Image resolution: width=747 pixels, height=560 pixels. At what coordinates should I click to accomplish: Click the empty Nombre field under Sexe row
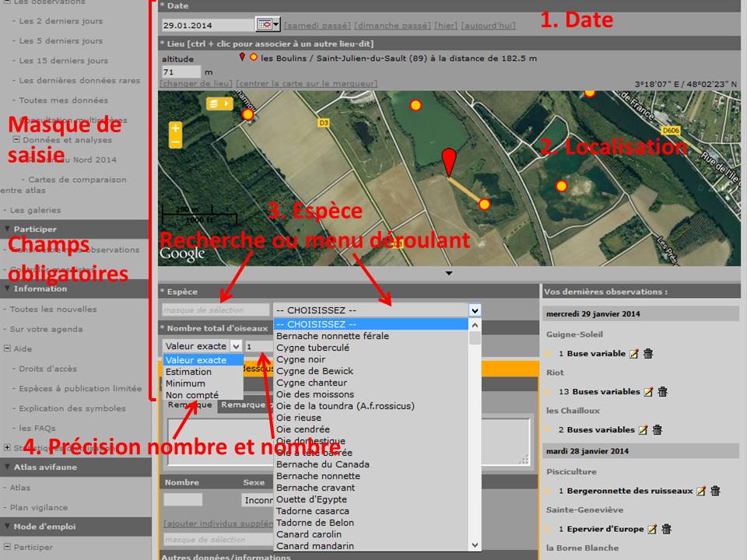(x=183, y=499)
